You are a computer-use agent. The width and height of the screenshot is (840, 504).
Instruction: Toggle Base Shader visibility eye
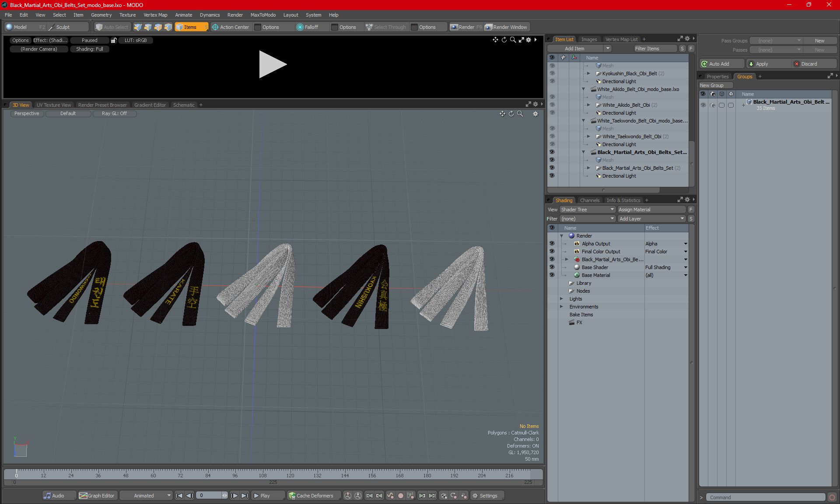point(552,267)
